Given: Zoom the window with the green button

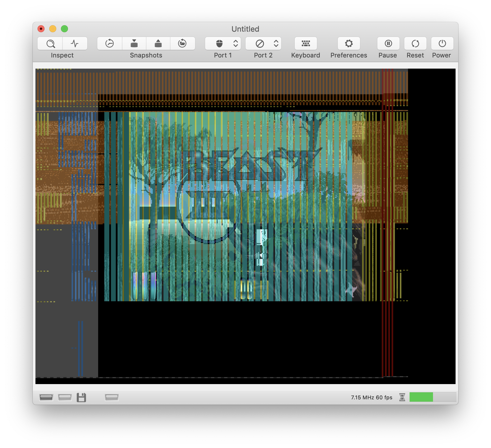Looking at the screenshot, I should pos(64,29).
